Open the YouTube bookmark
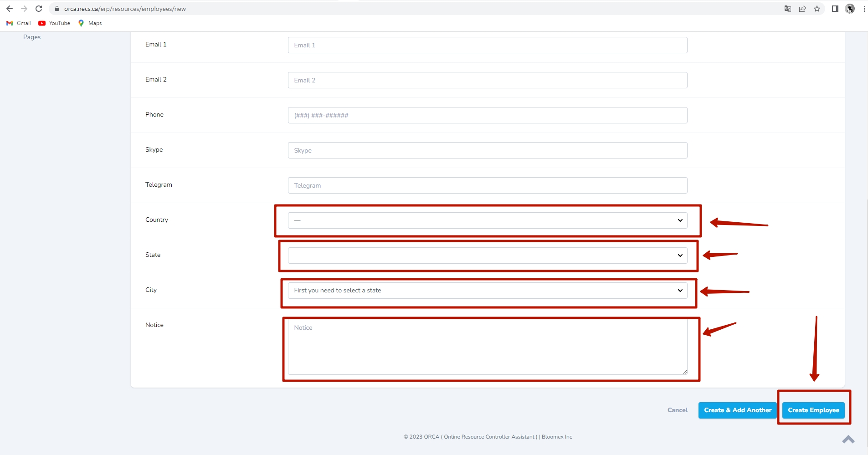 [x=54, y=23]
